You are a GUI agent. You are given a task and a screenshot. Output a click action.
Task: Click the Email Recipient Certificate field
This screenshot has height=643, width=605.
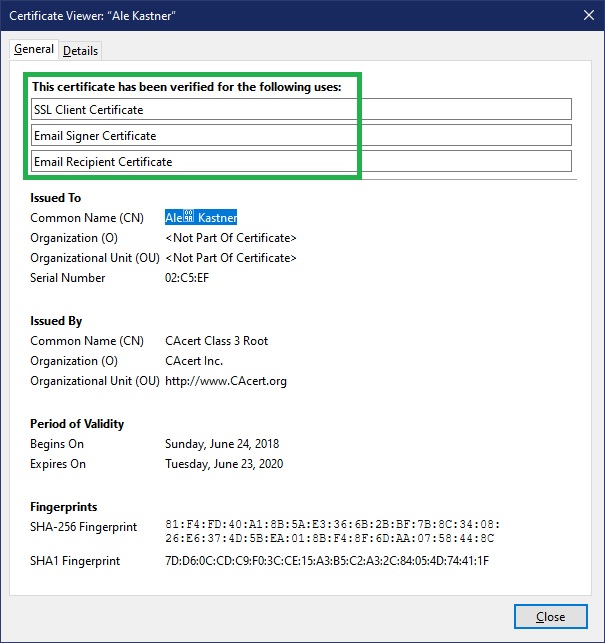click(300, 161)
